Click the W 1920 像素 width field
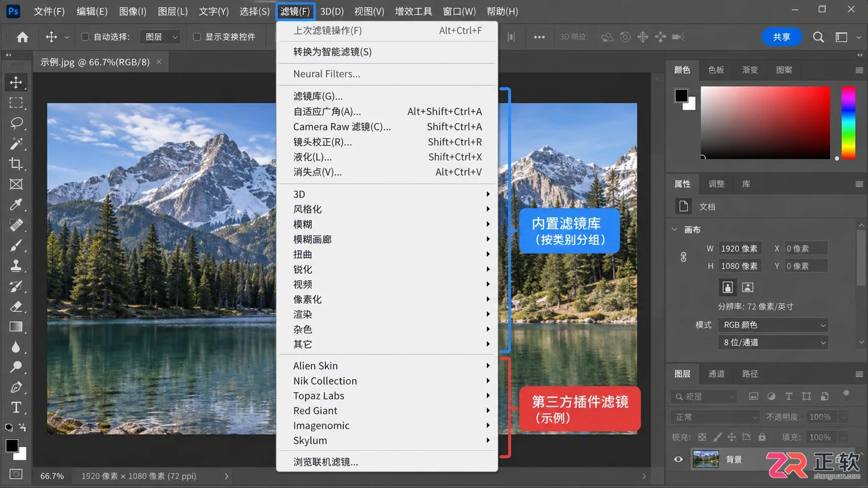 point(740,249)
